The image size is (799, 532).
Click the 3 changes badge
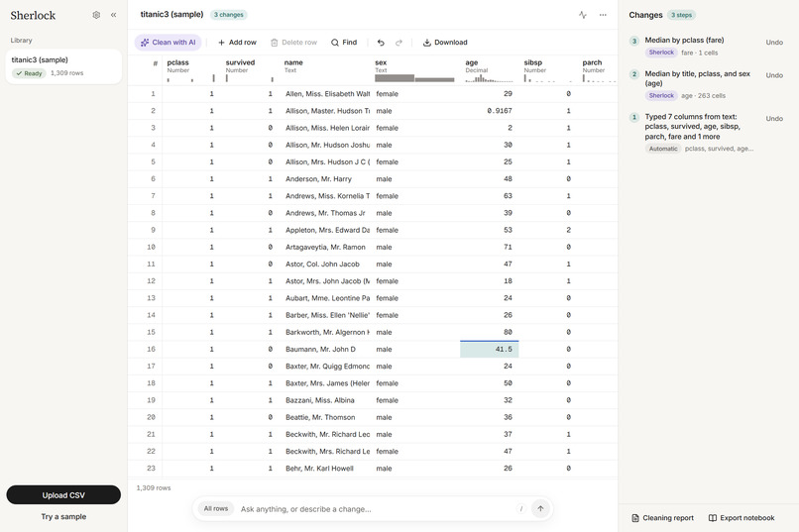(229, 15)
